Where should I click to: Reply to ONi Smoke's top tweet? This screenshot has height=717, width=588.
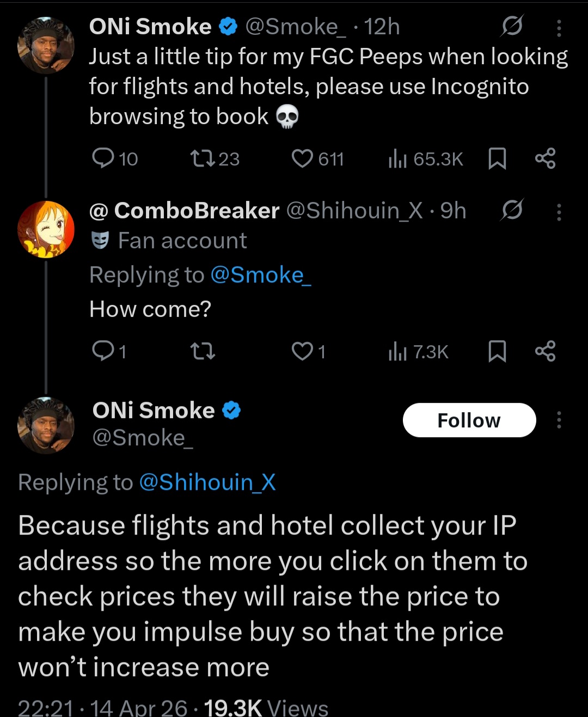tap(103, 158)
